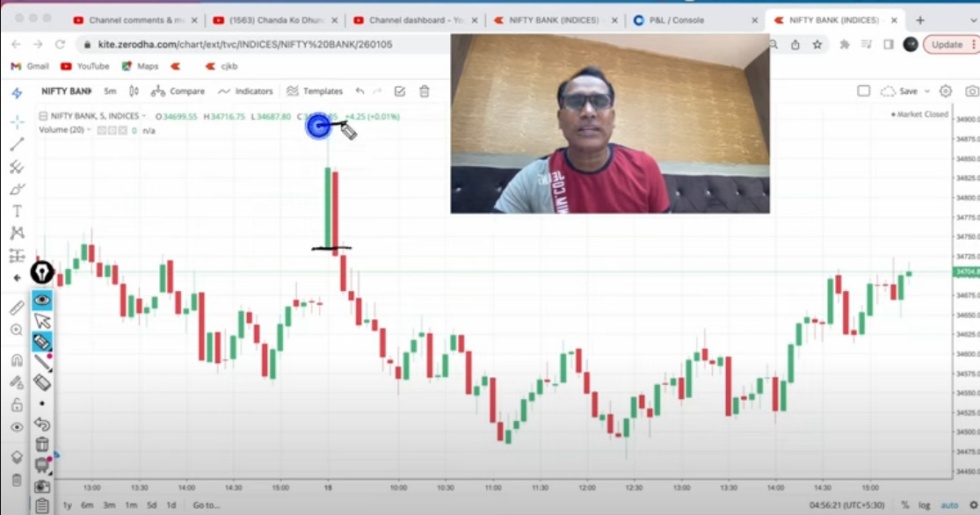980x515 pixels.
Task: Toggle the eye icon in annotation toolbar
Action: (42, 300)
